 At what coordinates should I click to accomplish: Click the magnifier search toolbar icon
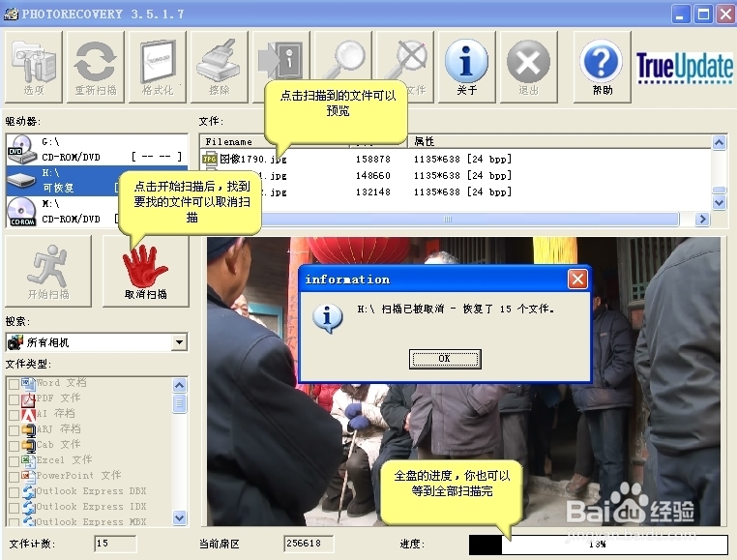[x=343, y=59]
